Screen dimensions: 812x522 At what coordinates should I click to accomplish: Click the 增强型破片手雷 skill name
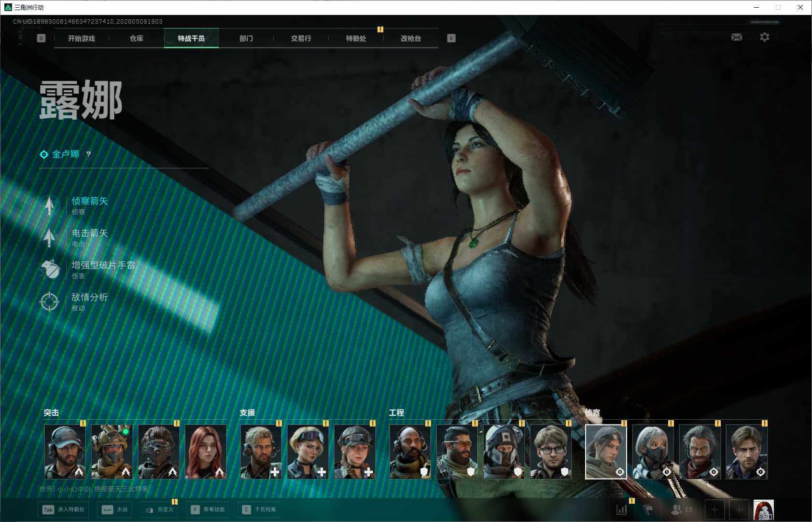[103, 265]
